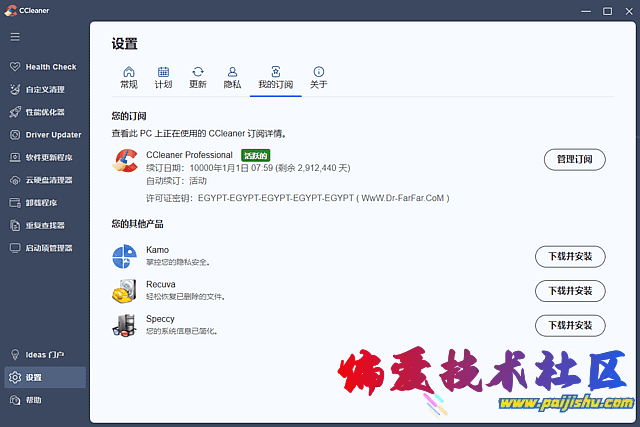
Task: Click the Recuva product icon
Action: tap(124, 291)
